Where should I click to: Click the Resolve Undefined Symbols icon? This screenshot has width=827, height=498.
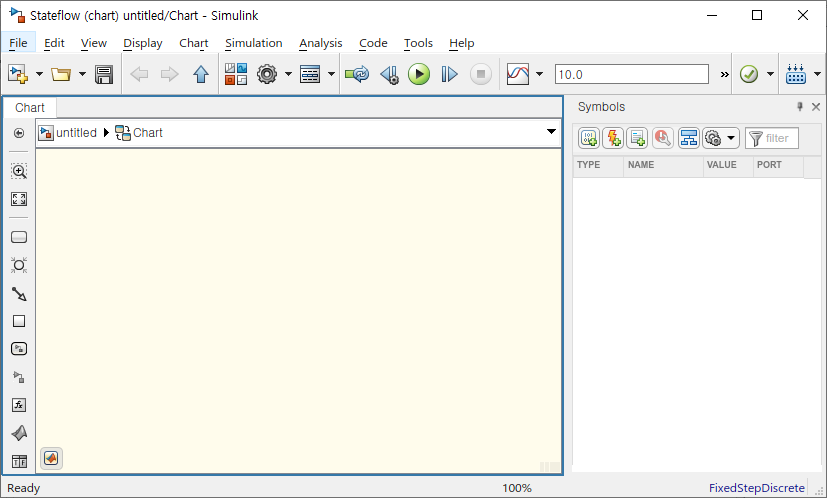pos(662,138)
